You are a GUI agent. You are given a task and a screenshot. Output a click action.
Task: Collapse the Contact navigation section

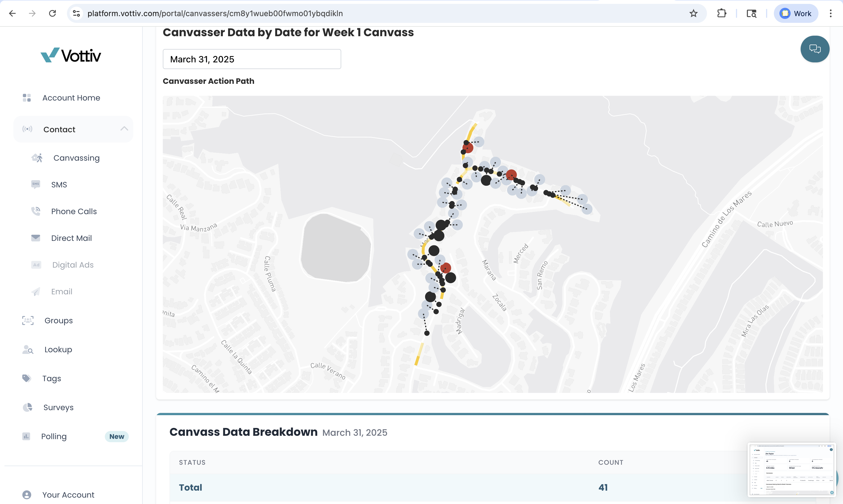pyautogui.click(x=124, y=129)
